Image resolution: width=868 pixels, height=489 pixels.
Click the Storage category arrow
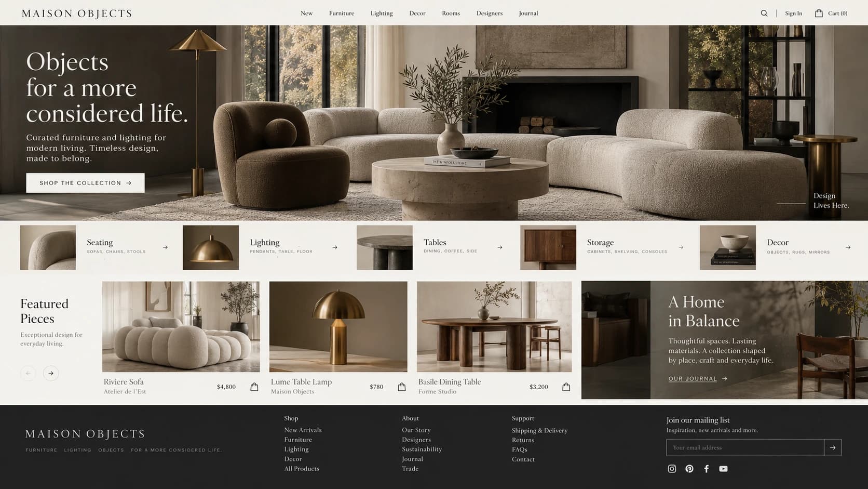pos(681,247)
